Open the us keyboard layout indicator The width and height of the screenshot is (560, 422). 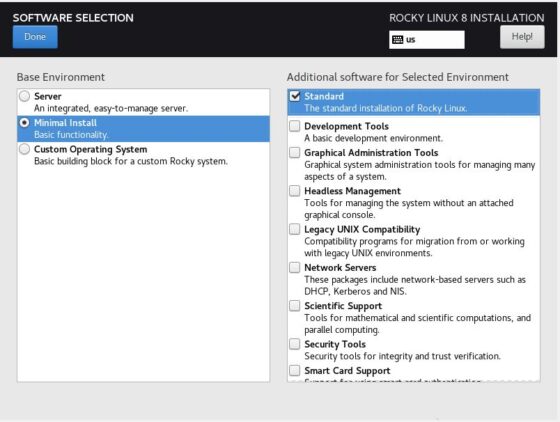(x=427, y=40)
